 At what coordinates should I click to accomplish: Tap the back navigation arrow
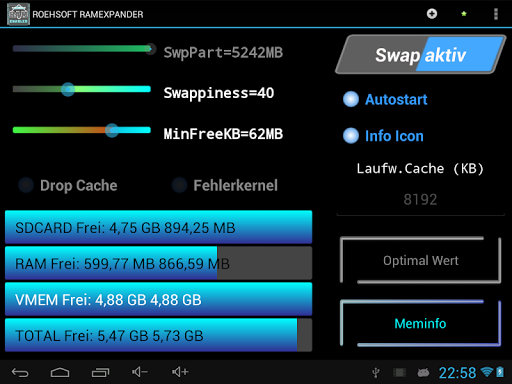pos(20,372)
